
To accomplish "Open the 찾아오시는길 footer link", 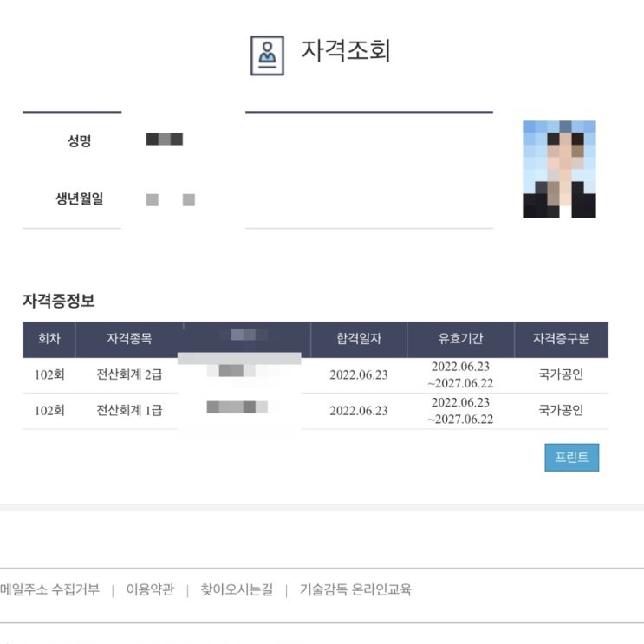I will point(237,589).
